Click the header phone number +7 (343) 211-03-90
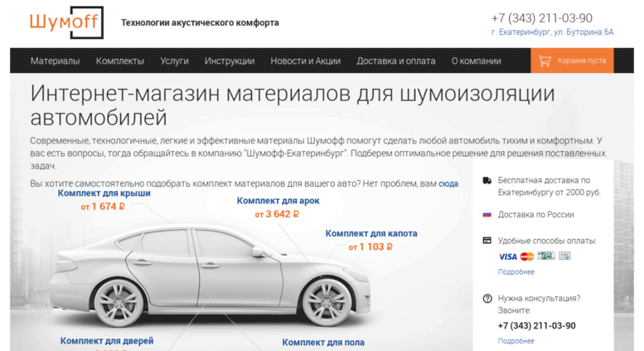 [542, 18]
